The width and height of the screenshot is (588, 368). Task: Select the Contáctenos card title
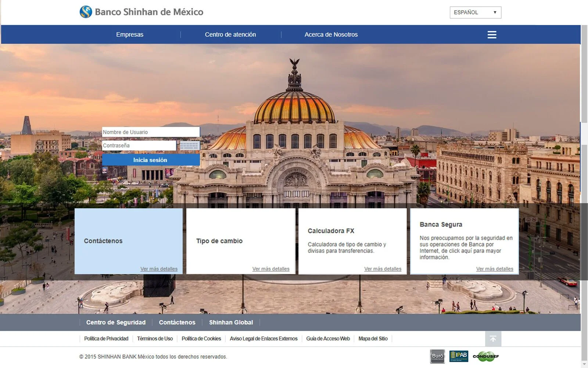point(103,241)
